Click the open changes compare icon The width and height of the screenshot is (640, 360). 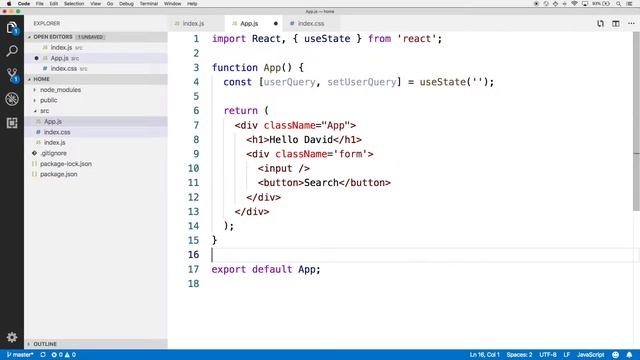[x=600, y=24]
